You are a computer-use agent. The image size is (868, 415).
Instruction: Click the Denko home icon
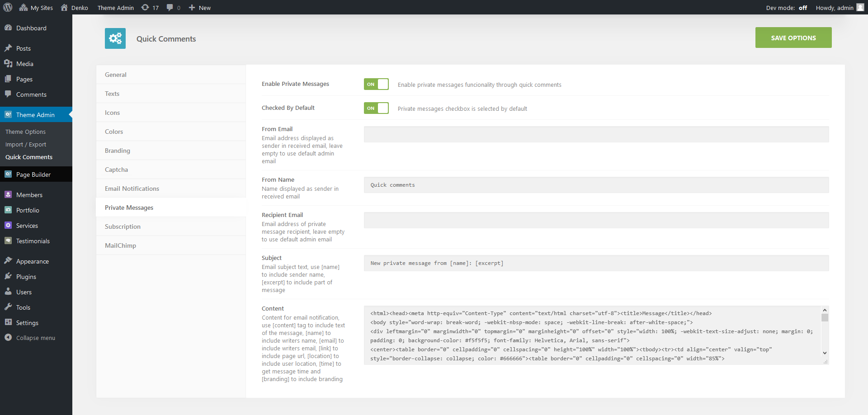tap(64, 7)
